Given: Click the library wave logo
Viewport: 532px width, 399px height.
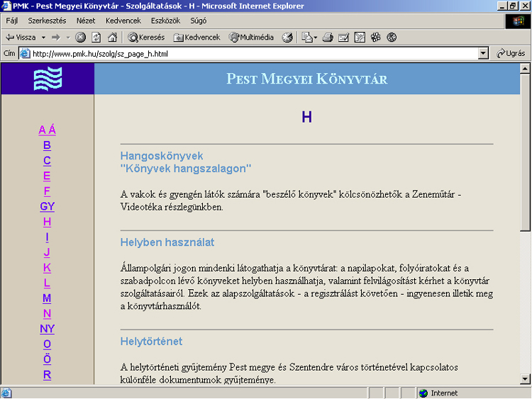Looking at the screenshot, I should tap(48, 79).
